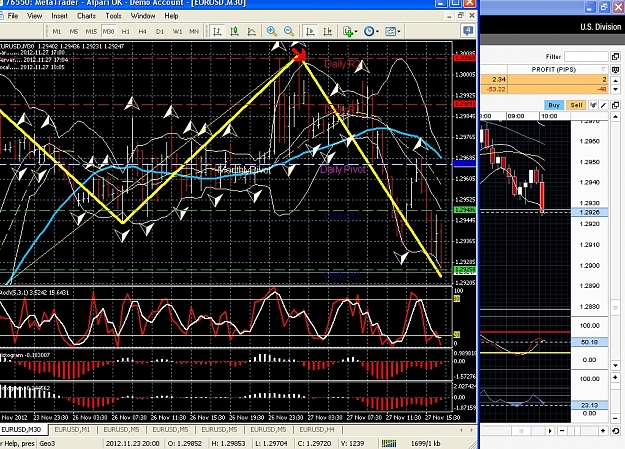Toggle the M30 timeframe button
The width and height of the screenshot is (625, 449).
[108, 32]
